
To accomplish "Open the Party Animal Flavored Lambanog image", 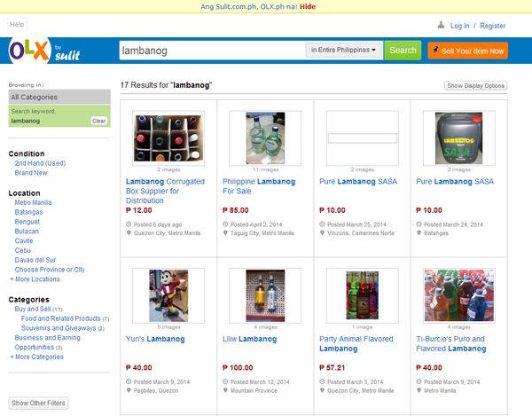I will click(362, 295).
